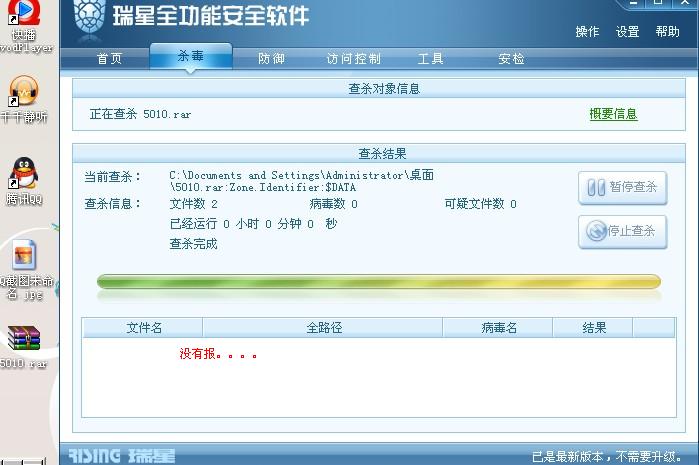Open the 操作 menu
This screenshot has width=699, height=465.
587,32
